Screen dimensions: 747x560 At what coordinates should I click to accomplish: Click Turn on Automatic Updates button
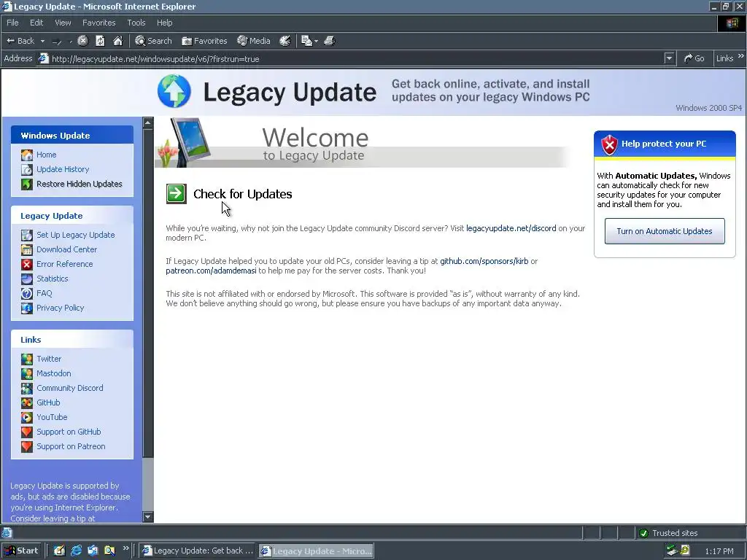tap(665, 231)
